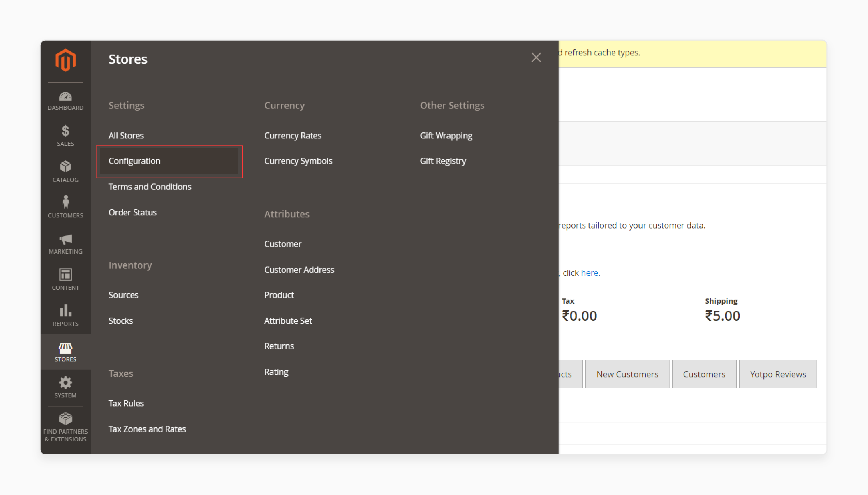Image resolution: width=868 pixels, height=495 pixels.
Task: Click Gift Wrapping link
Action: tap(446, 135)
